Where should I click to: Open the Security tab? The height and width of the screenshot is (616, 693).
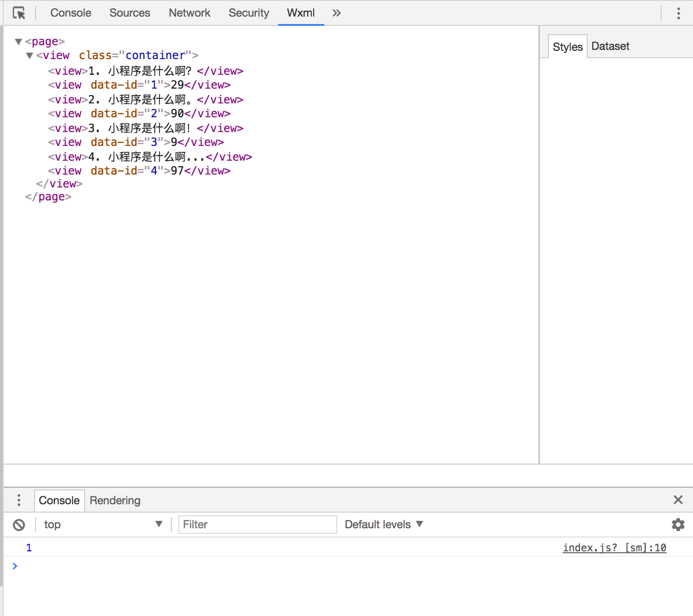click(x=249, y=13)
